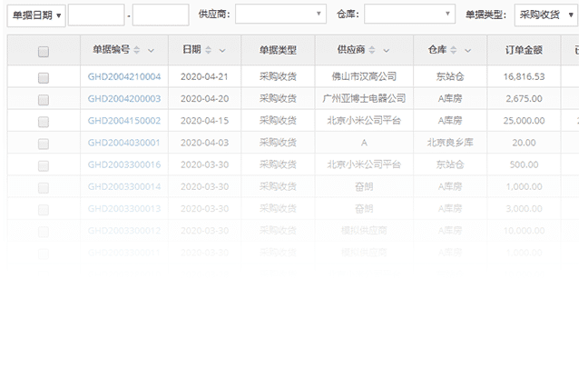Select supplier cell 广州亚博士电器公司
The width and height of the screenshot is (588, 368).
click(364, 98)
